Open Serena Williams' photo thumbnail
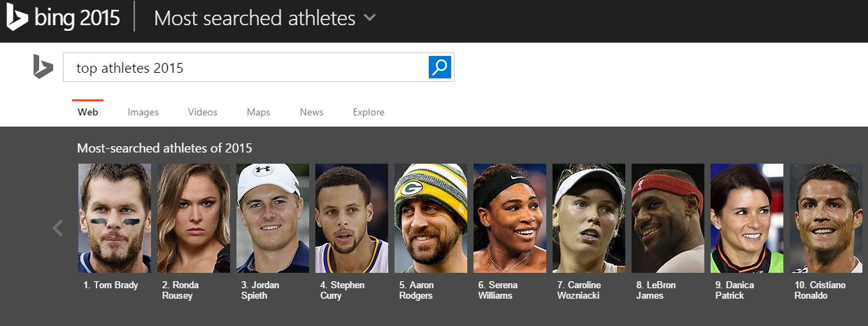The height and width of the screenshot is (326, 868). (x=510, y=218)
